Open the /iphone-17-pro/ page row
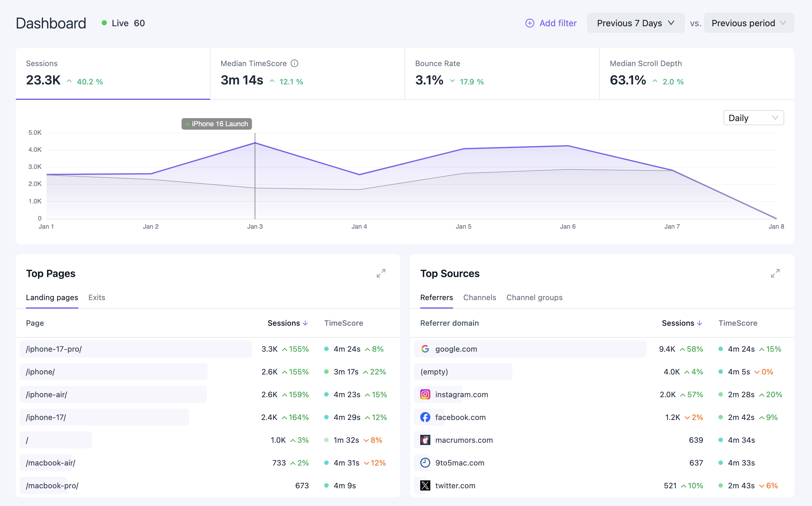The height and width of the screenshot is (506, 812). coord(208,349)
